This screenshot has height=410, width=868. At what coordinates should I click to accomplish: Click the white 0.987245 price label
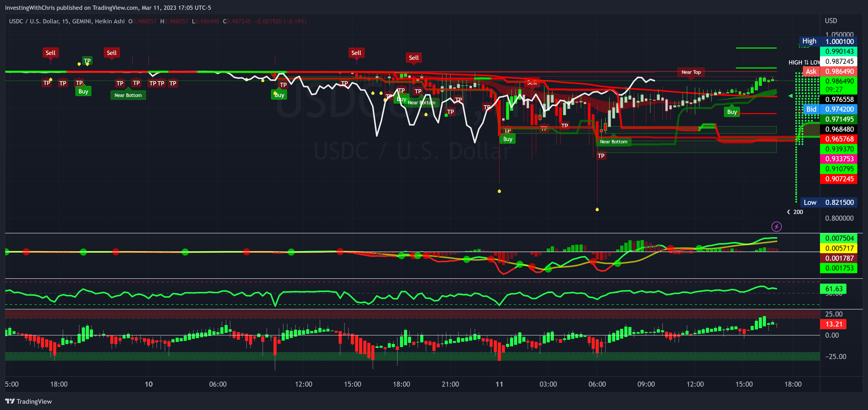tap(839, 61)
